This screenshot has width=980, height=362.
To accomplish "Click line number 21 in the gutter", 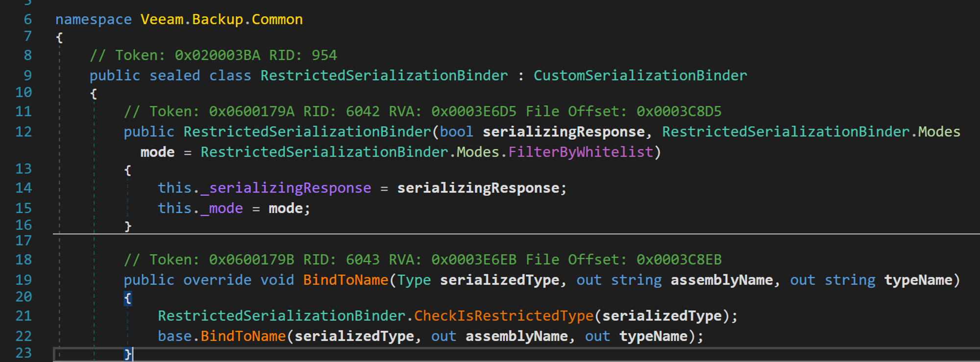I will click(24, 316).
